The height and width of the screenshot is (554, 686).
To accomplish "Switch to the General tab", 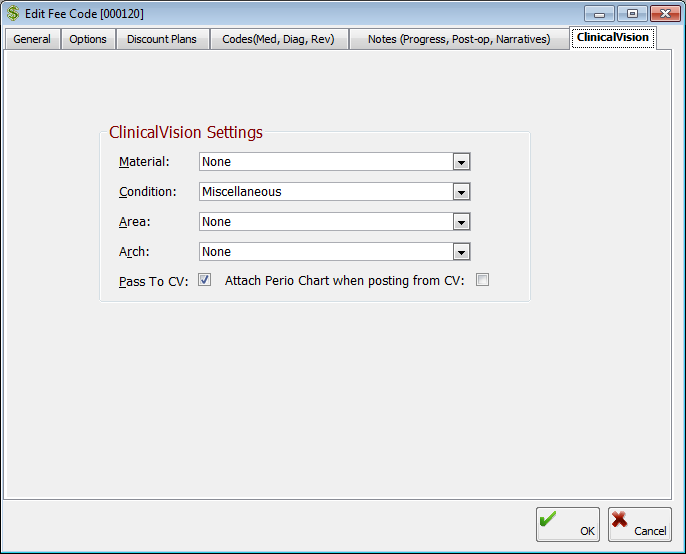I will coord(32,39).
